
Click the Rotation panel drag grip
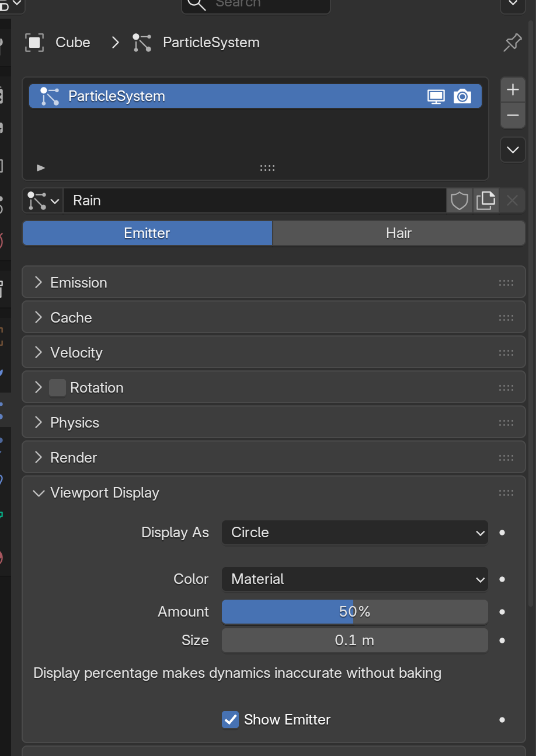tap(506, 388)
